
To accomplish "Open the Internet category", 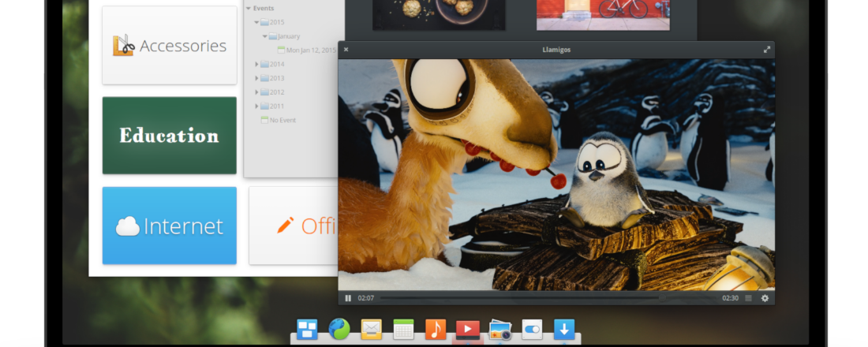I will 170,226.
